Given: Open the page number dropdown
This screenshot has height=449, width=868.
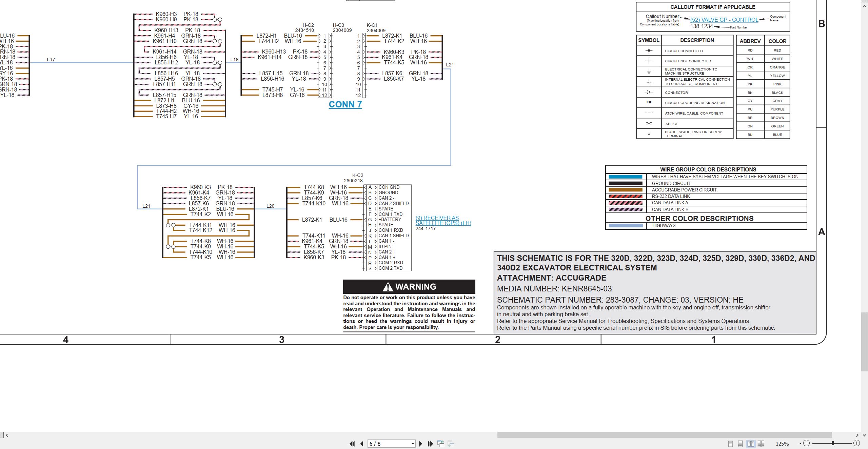Looking at the screenshot, I should (413, 444).
